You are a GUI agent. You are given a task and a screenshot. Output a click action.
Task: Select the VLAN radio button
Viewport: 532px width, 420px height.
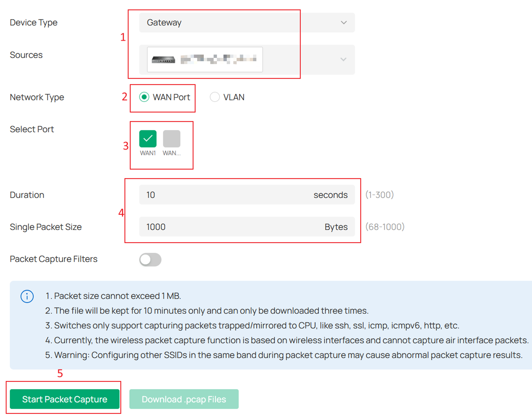pos(215,97)
